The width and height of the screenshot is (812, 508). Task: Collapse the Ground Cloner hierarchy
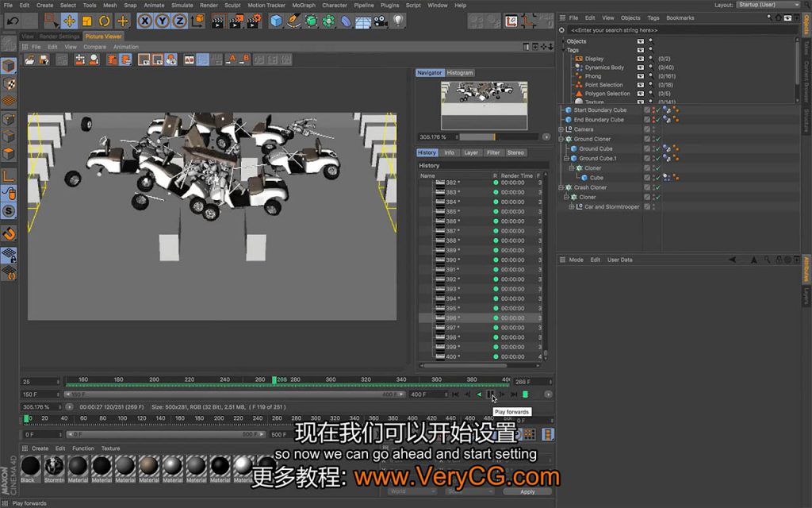click(x=561, y=139)
